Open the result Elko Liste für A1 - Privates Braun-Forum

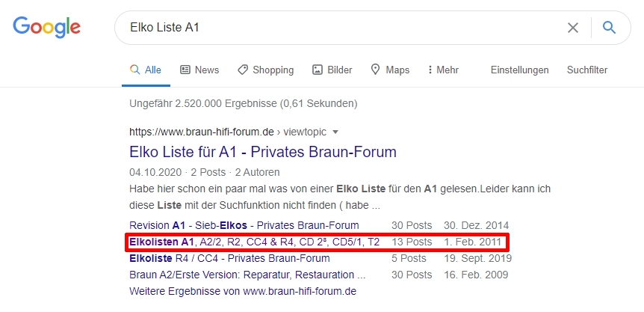[263, 152]
